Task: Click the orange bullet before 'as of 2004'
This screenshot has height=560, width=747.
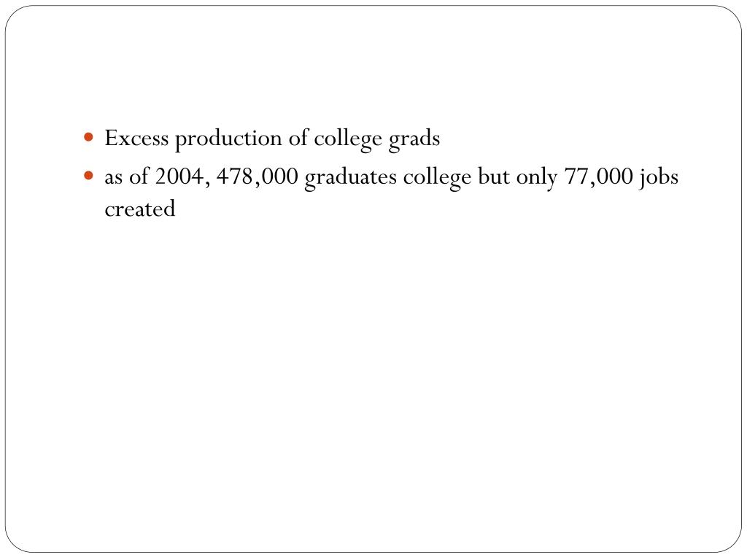Action: 88,176
